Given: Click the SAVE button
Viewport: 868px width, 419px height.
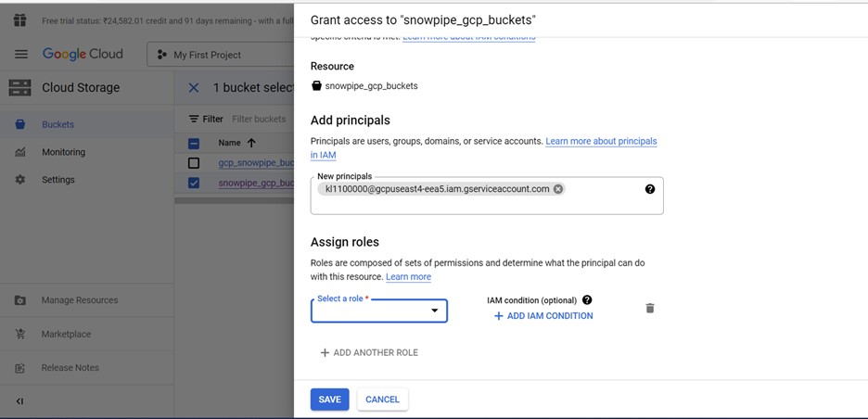Looking at the screenshot, I should tap(329, 400).
